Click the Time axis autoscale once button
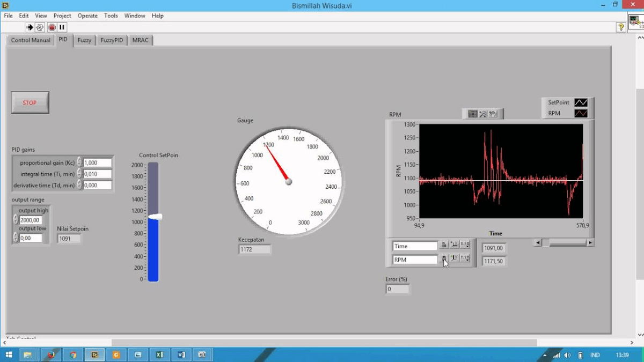 point(454,246)
